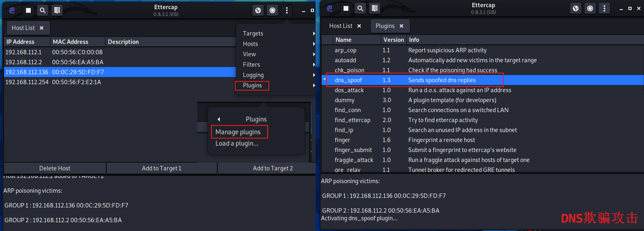Select the chk_poison plugin row
The image size is (644, 231).
pyautogui.click(x=483, y=70)
